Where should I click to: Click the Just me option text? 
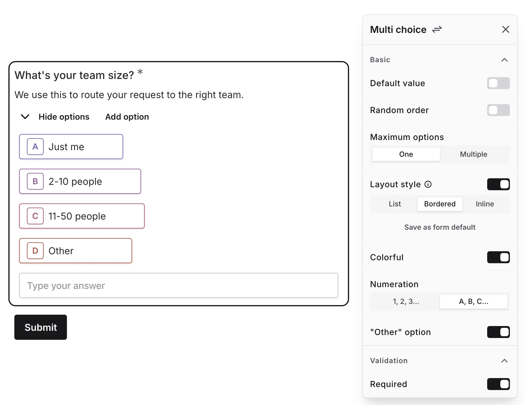point(66,147)
